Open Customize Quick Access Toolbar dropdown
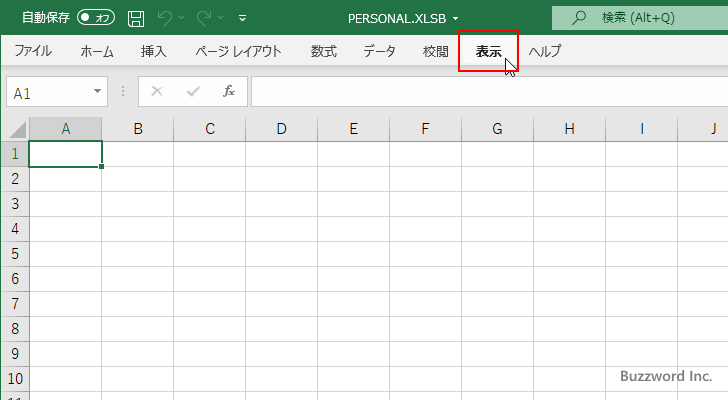 [x=242, y=19]
